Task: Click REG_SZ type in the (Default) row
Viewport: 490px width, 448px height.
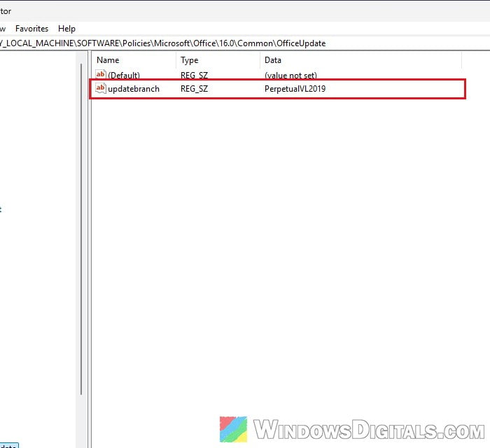Action: point(194,76)
